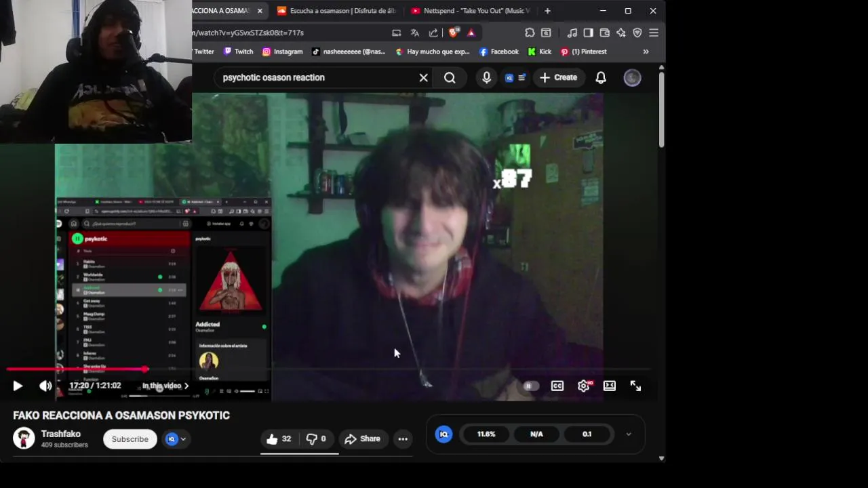Open the browser hamburger main menu
This screenshot has height=488, width=868.
click(654, 33)
